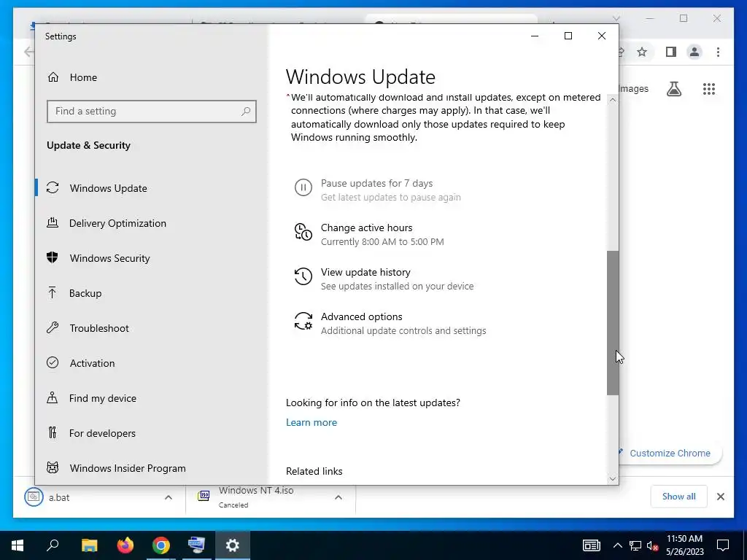Click the Windows Update refresh icon in sidebar

point(53,187)
